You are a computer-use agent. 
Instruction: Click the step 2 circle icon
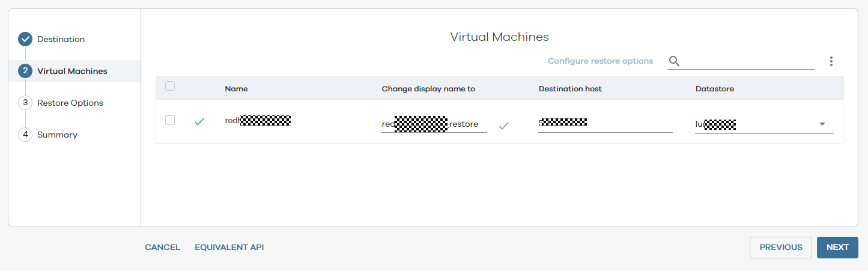[x=25, y=71]
